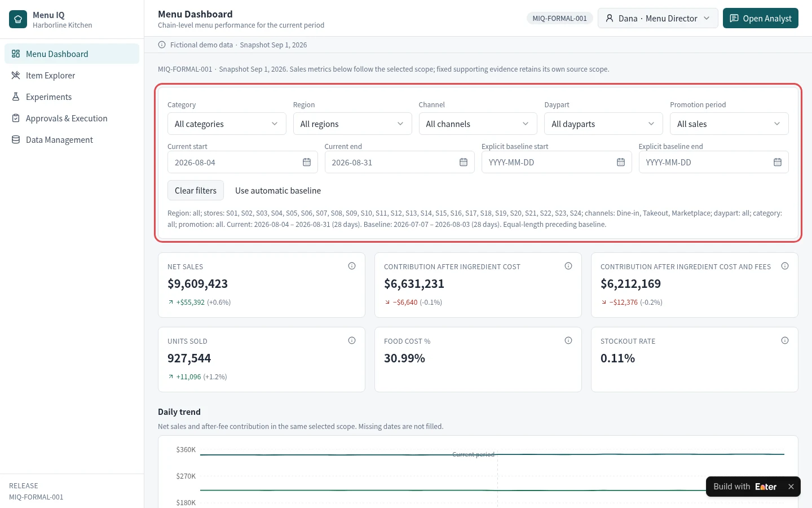Open Item Explorer page
Screen dimensions: 812x508
click(x=72, y=75)
